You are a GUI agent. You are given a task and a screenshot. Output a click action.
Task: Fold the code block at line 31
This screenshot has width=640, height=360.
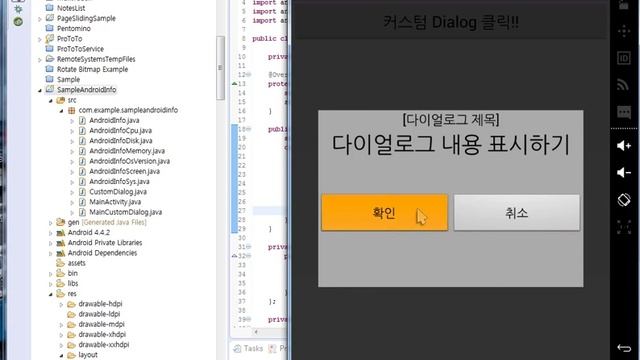tap(249, 247)
